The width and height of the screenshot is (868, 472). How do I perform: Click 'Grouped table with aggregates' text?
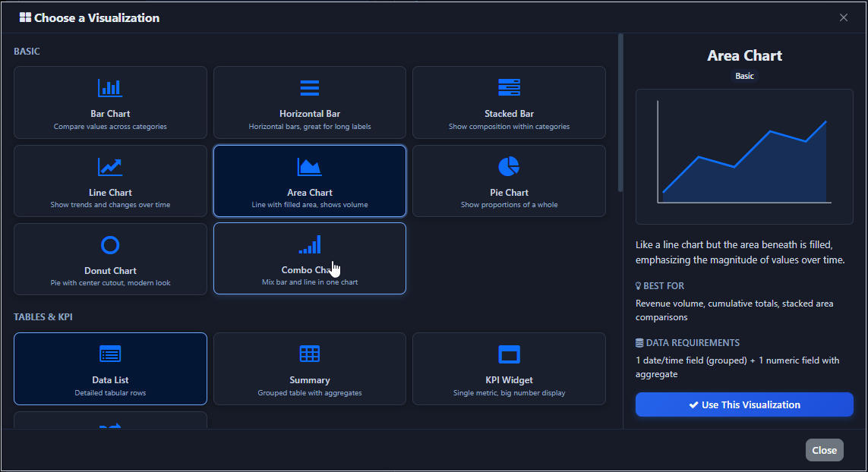(309, 393)
